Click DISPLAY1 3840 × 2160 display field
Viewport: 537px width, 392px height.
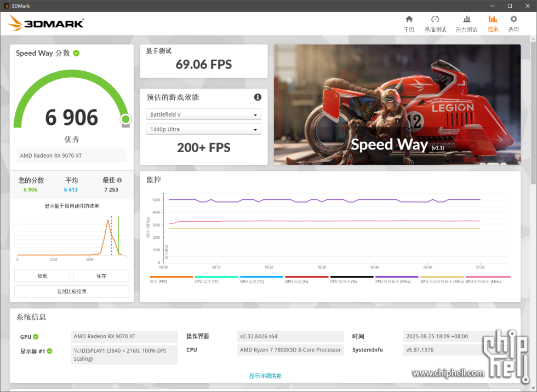click(124, 355)
